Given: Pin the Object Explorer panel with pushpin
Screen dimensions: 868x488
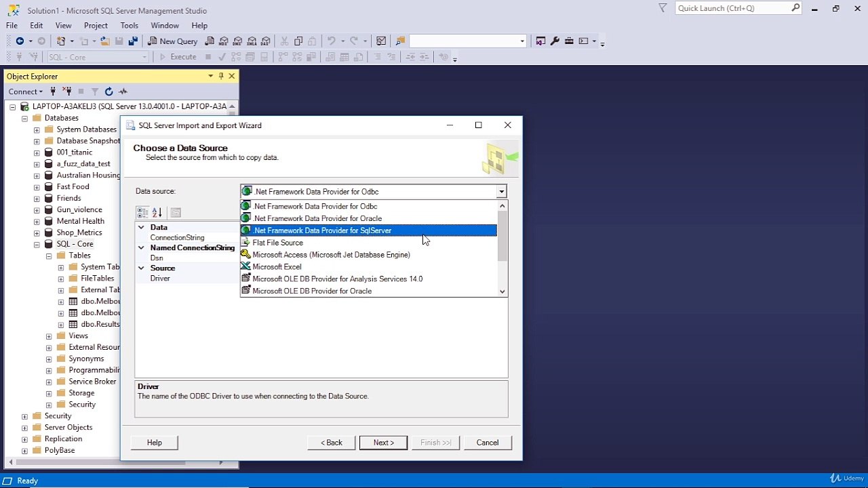Looking at the screenshot, I should pos(221,76).
